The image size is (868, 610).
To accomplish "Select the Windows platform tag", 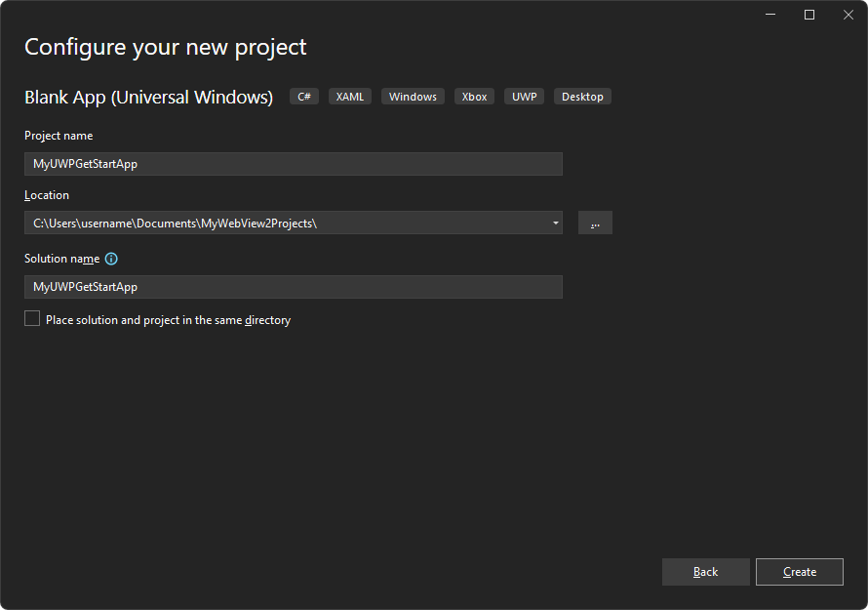I will point(413,96).
